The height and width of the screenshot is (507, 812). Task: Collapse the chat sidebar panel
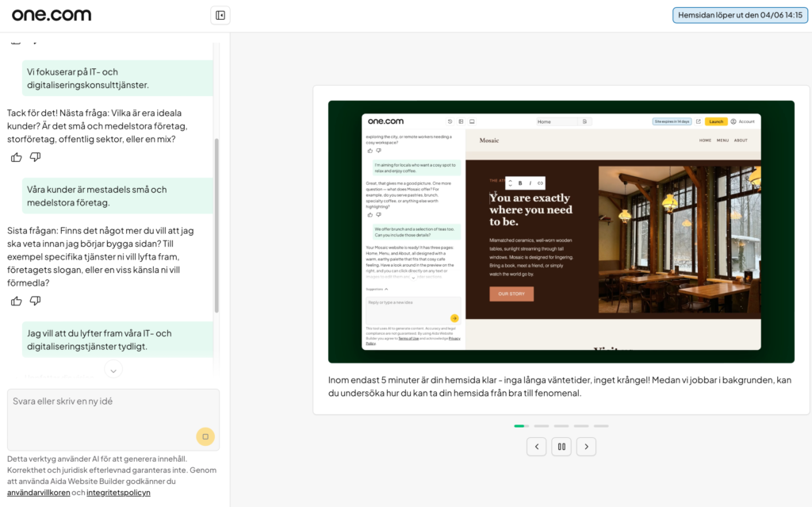(x=220, y=16)
